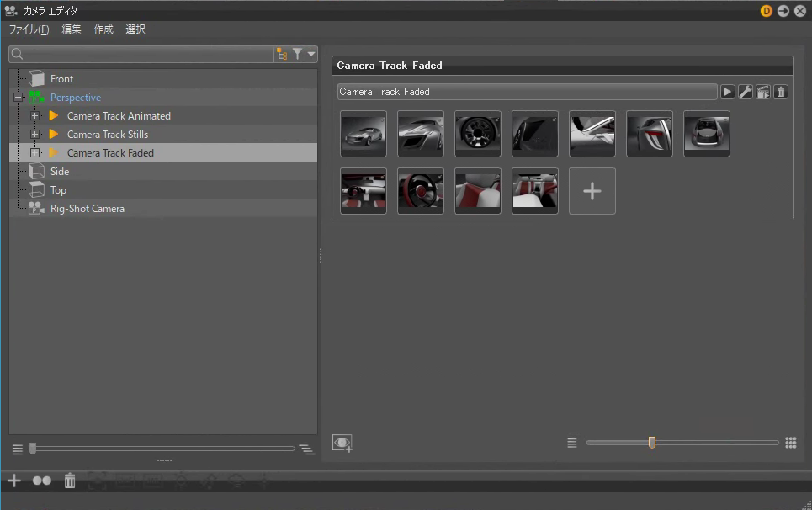Click the orange triangle on Camera Track Stills
This screenshot has height=510, width=812.
(x=53, y=134)
